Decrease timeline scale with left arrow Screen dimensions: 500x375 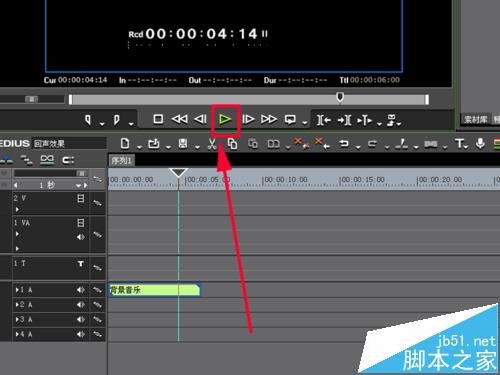[x=16, y=185]
